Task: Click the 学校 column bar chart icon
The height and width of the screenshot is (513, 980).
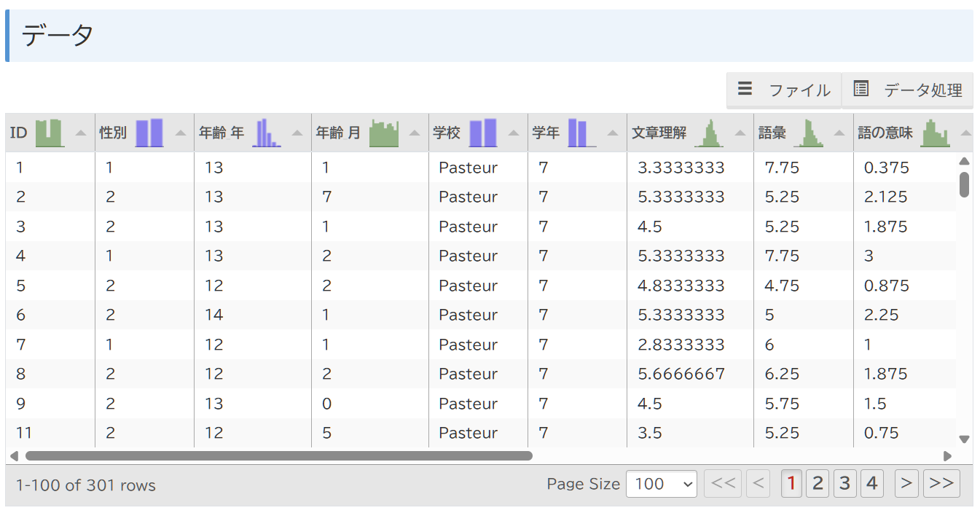Action: 482,133
